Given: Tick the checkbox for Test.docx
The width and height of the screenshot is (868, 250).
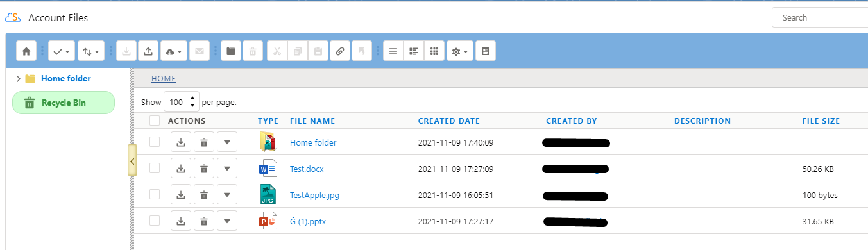Looking at the screenshot, I should tap(155, 168).
